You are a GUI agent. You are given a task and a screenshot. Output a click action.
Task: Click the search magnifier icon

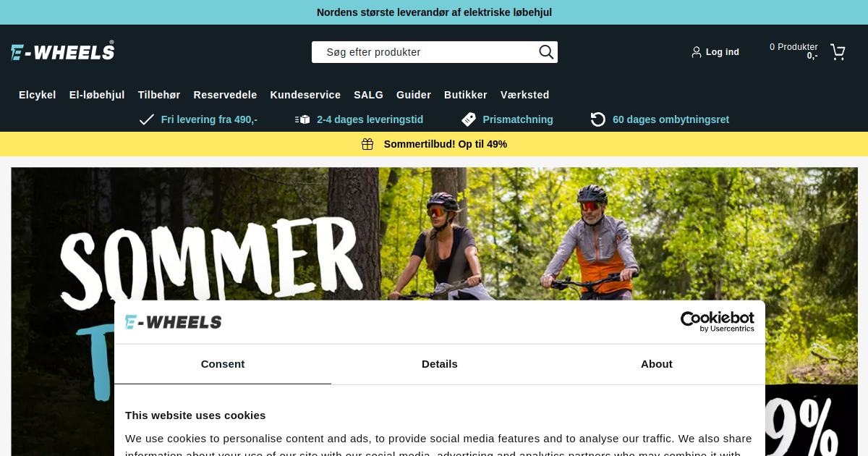[546, 52]
